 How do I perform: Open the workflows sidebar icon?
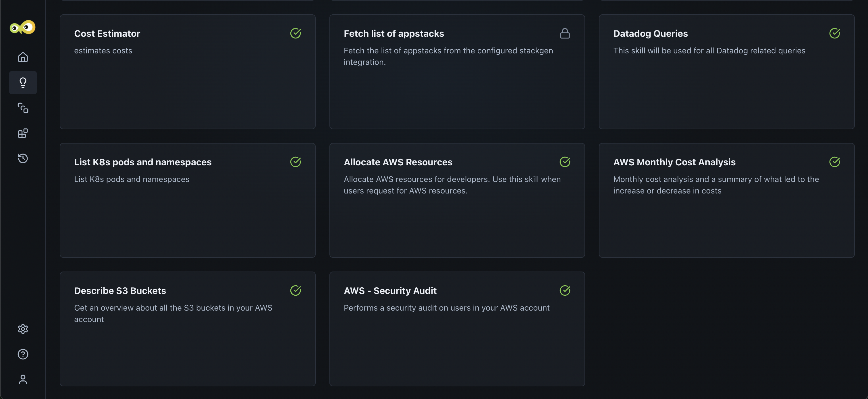(23, 108)
